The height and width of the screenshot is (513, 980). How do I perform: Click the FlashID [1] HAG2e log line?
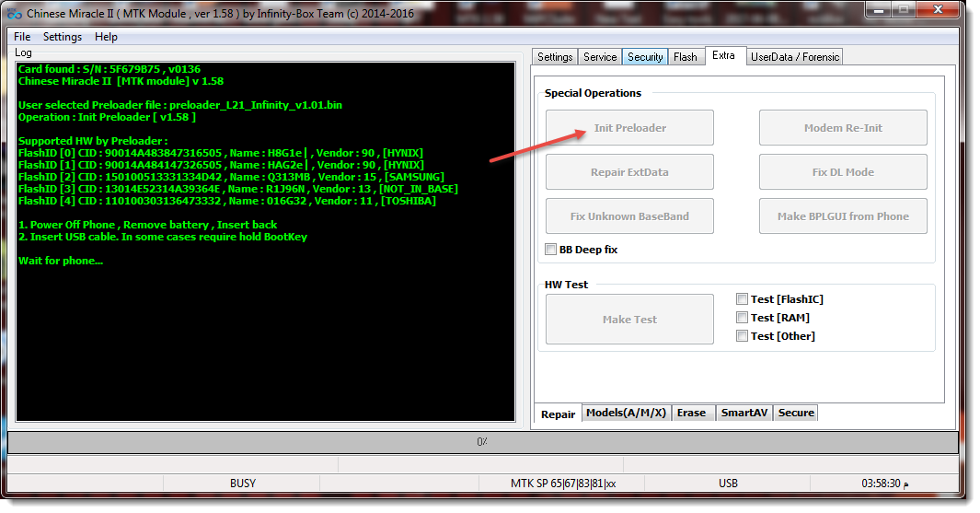coord(221,165)
